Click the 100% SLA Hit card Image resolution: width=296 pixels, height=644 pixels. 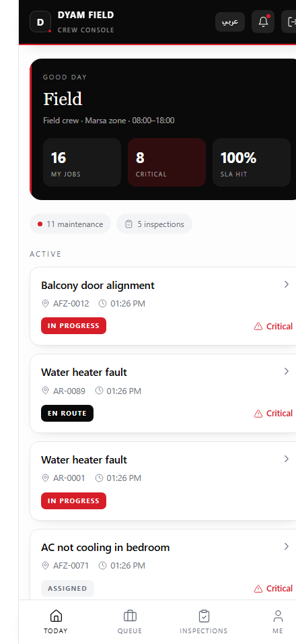tap(252, 162)
